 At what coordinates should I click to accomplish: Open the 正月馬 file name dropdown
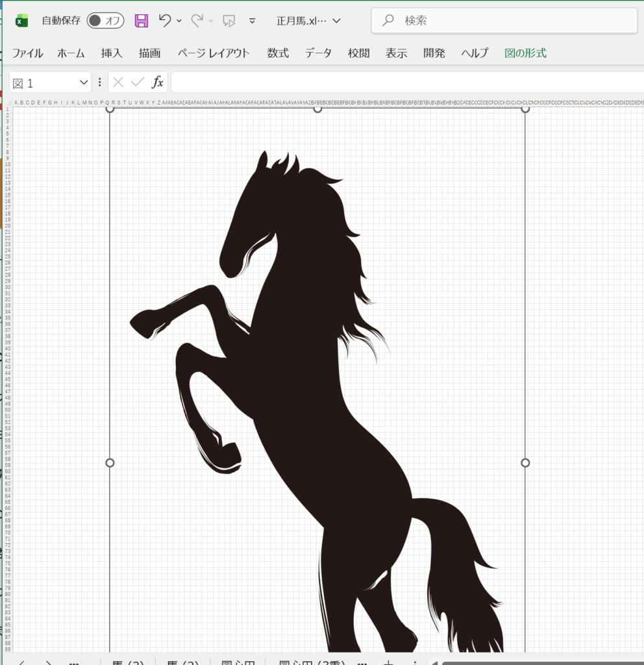tap(336, 21)
